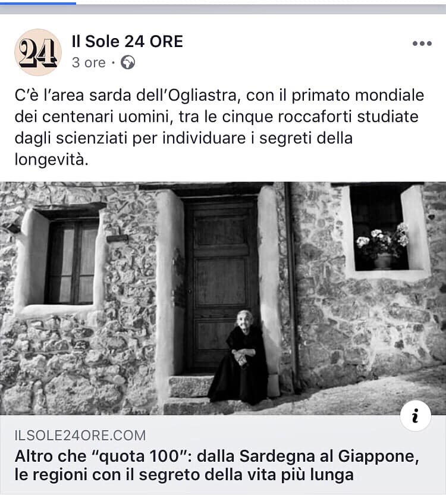Click the elderly woman seated on the doorstep

click(x=240, y=357)
